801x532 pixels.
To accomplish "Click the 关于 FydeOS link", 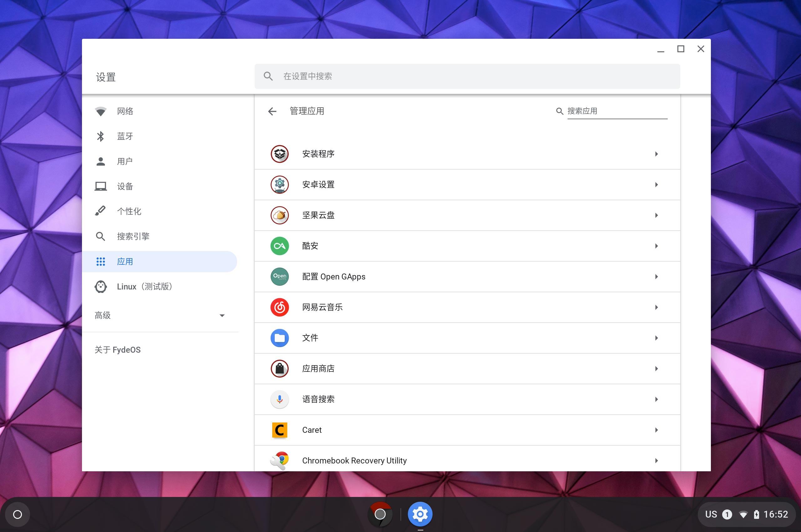I will coord(118,350).
